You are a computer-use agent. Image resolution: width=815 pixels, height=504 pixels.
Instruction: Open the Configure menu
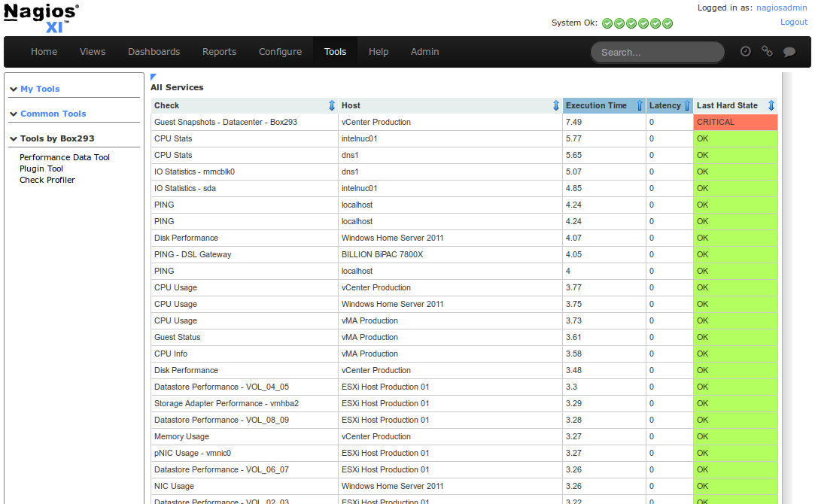click(x=280, y=51)
